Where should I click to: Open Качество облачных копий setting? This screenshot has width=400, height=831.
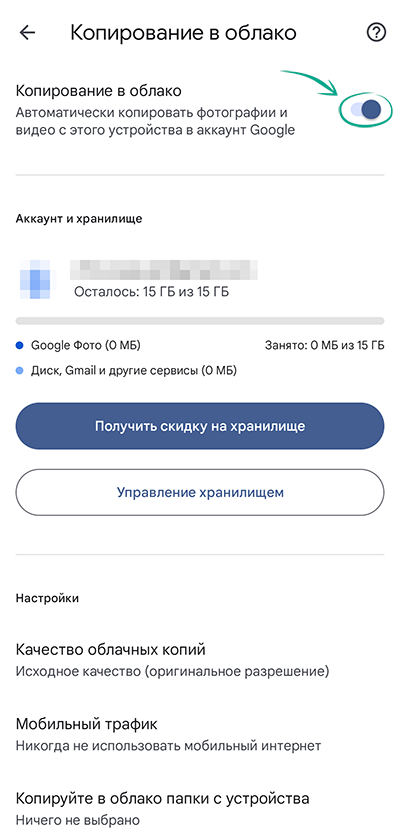pyautogui.click(x=200, y=660)
